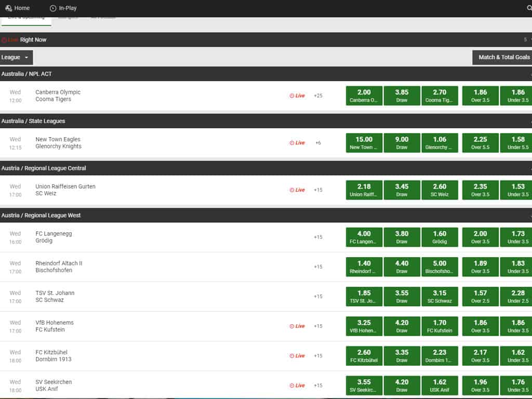Screen dimensions: 532x399
Task: Open the Home link in top bar
Action: (x=18, y=8)
